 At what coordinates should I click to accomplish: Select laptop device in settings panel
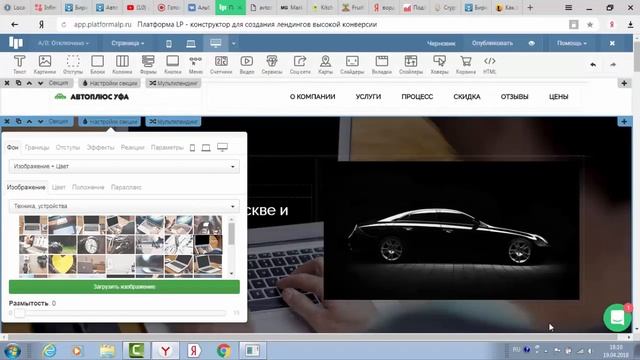206,147
